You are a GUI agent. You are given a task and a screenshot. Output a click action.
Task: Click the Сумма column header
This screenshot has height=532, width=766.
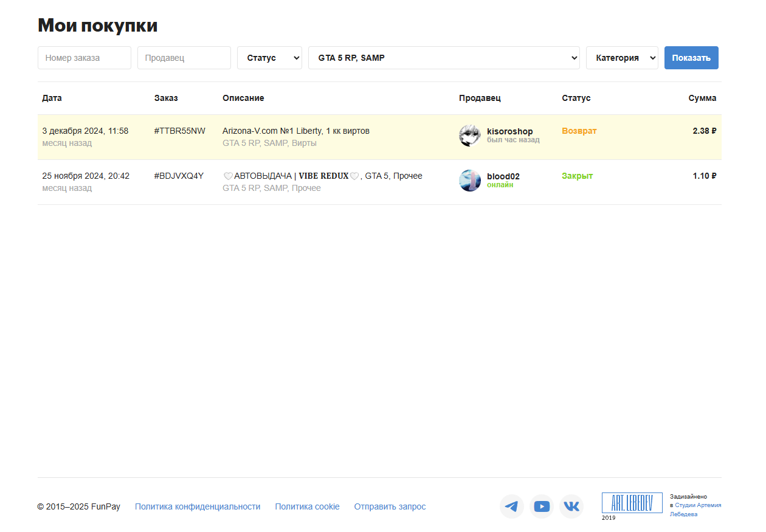coord(702,98)
